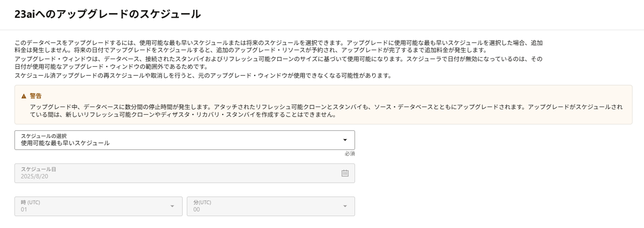Click the hour value 01

[24, 209]
